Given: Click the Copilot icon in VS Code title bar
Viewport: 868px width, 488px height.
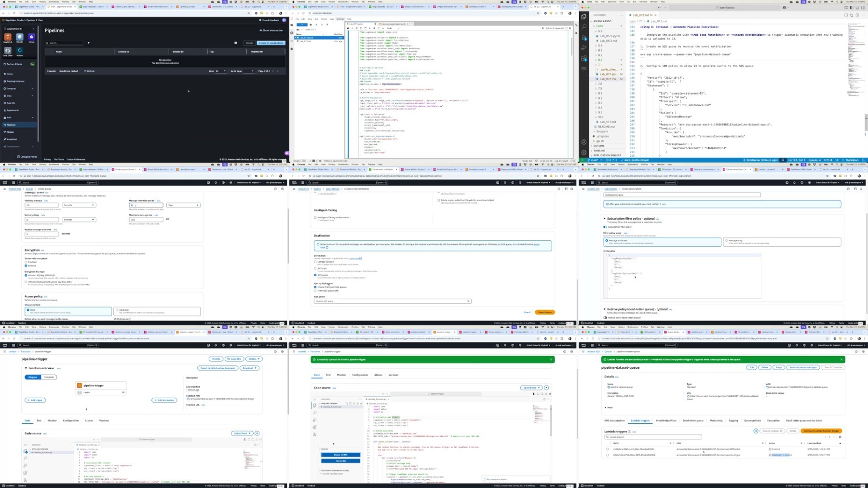Looking at the screenshot, I should [785, 8].
